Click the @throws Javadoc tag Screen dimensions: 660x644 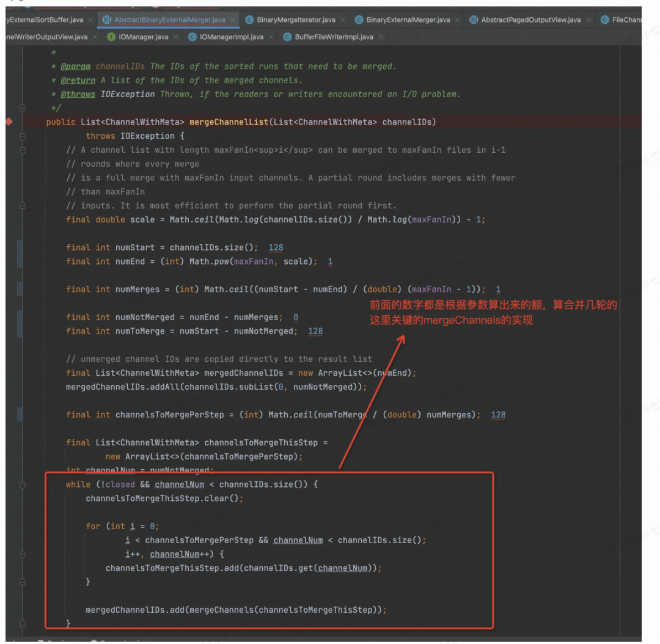click(78, 94)
